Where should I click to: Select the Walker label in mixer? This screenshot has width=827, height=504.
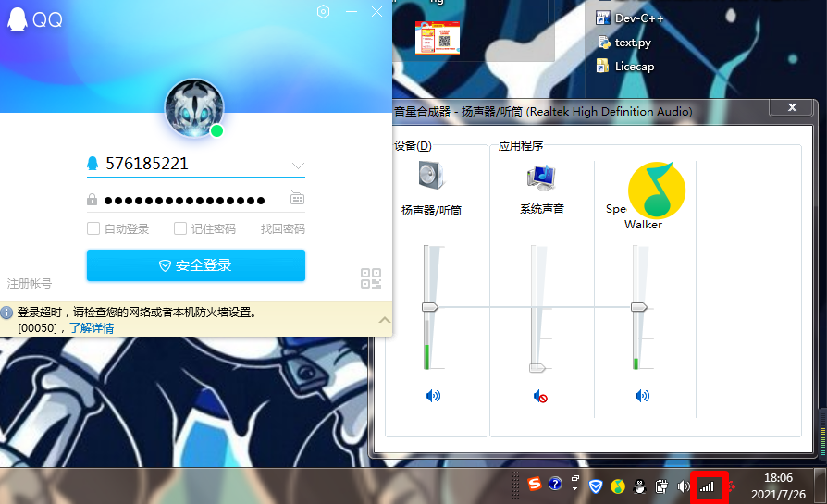point(643,225)
